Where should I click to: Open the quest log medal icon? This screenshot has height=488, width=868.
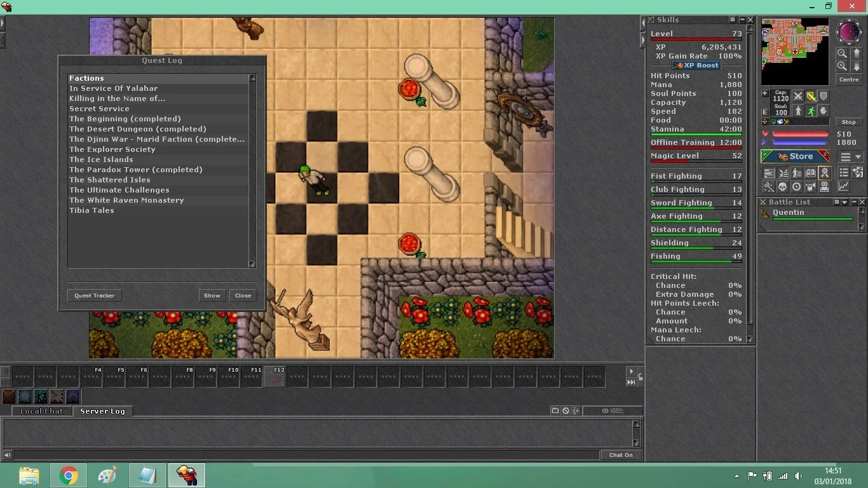click(x=825, y=172)
